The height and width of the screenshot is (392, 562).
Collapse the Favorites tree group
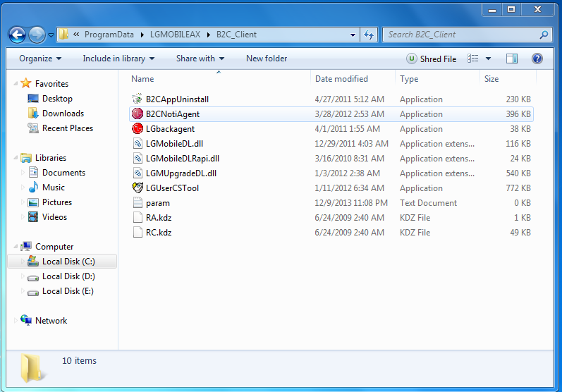tap(16, 83)
